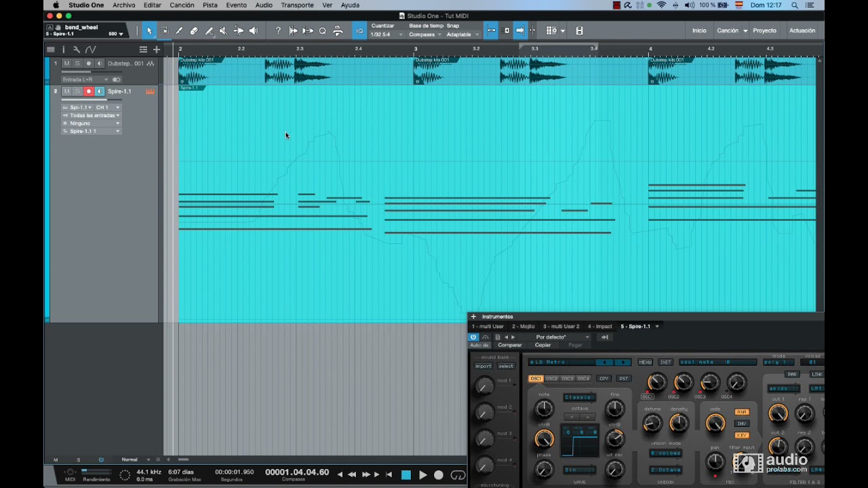Click the transport Record button

439,475
